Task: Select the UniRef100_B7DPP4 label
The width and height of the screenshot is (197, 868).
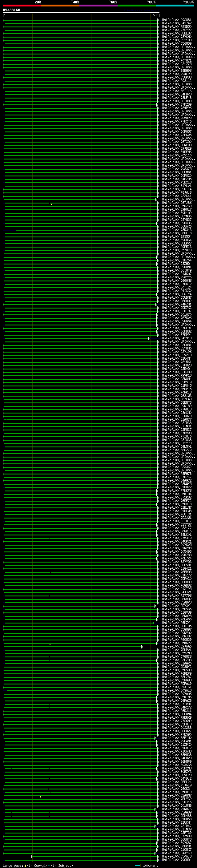Action: 176,335
